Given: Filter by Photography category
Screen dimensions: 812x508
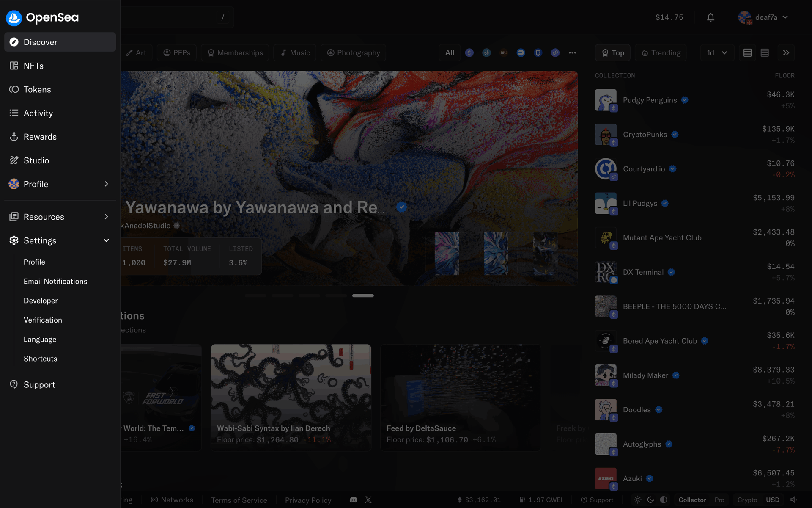Looking at the screenshot, I should pos(353,53).
